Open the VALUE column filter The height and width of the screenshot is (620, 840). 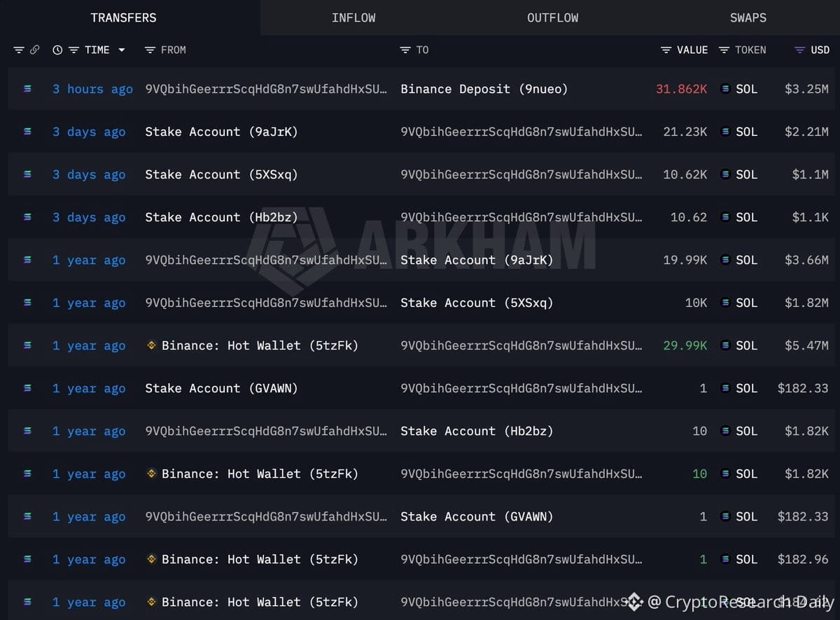[x=666, y=50]
